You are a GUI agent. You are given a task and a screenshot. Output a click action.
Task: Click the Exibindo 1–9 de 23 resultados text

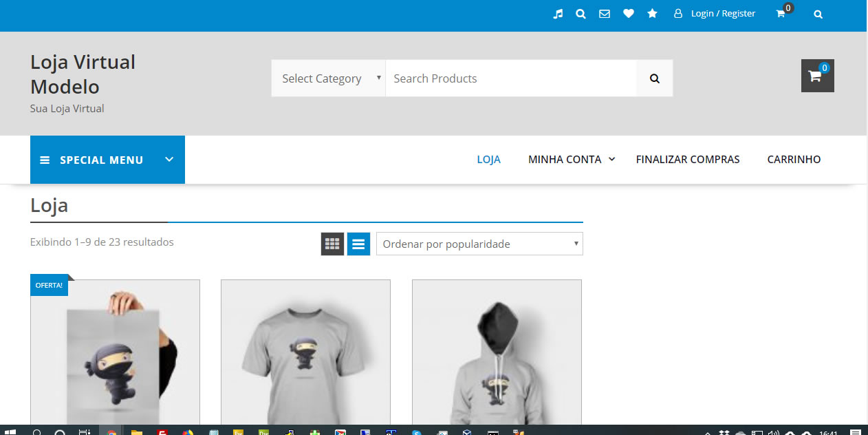pos(102,242)
